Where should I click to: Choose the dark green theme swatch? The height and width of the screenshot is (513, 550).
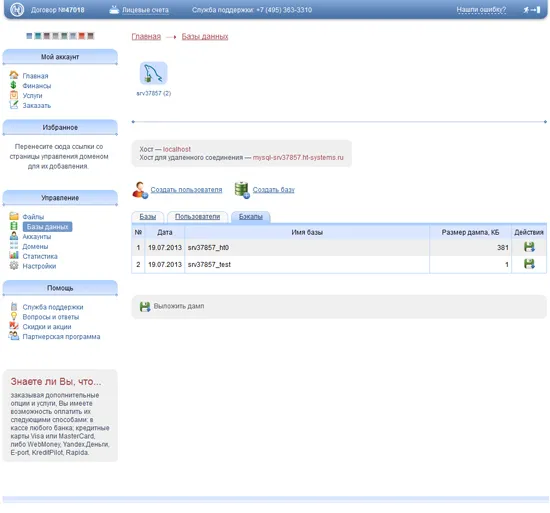(x=64, y=35)
